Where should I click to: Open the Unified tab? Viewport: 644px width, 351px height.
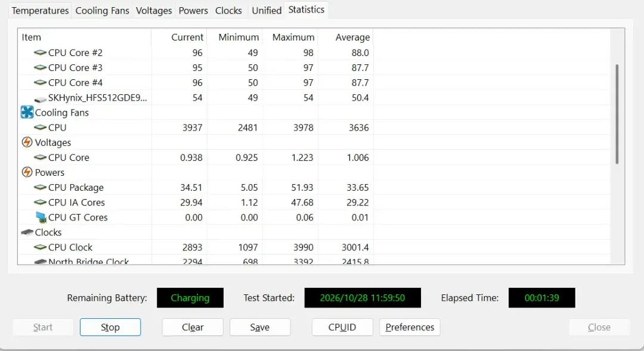tap(267, 11)
